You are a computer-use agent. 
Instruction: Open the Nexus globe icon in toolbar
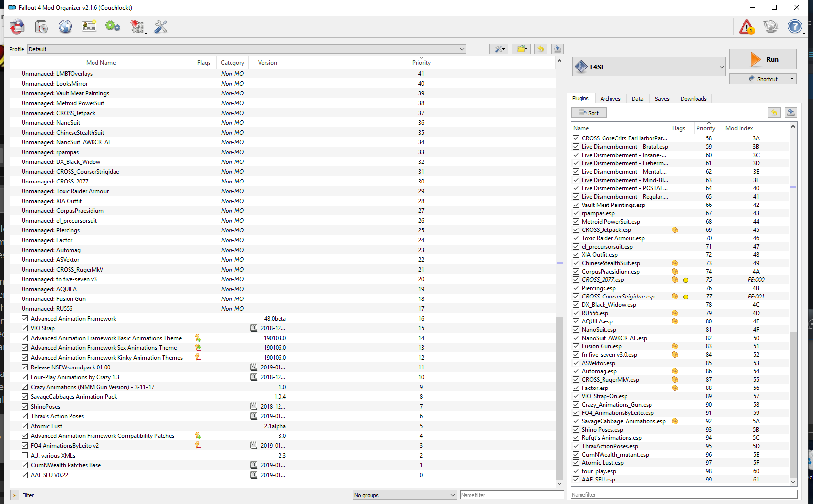65,26
